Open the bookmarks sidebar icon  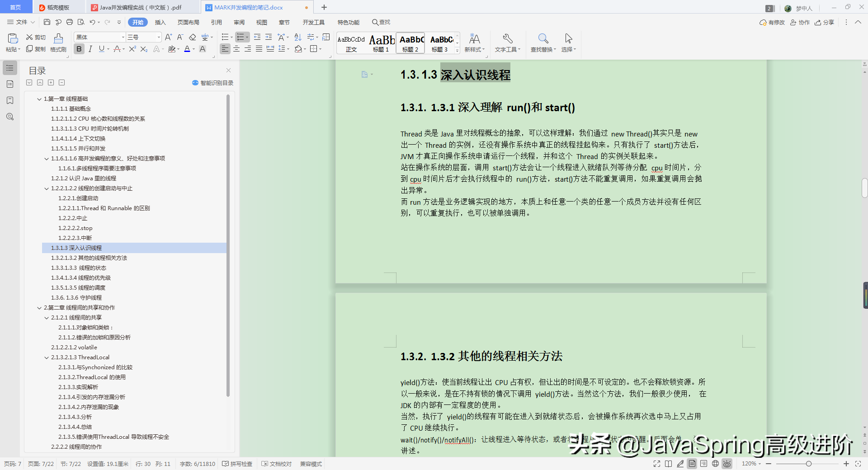point(10,100)
